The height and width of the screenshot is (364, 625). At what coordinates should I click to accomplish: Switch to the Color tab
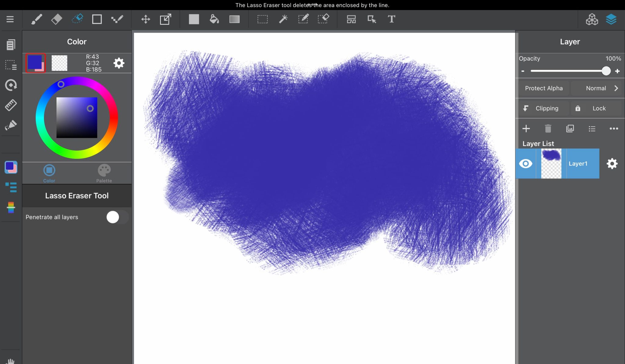49,173
